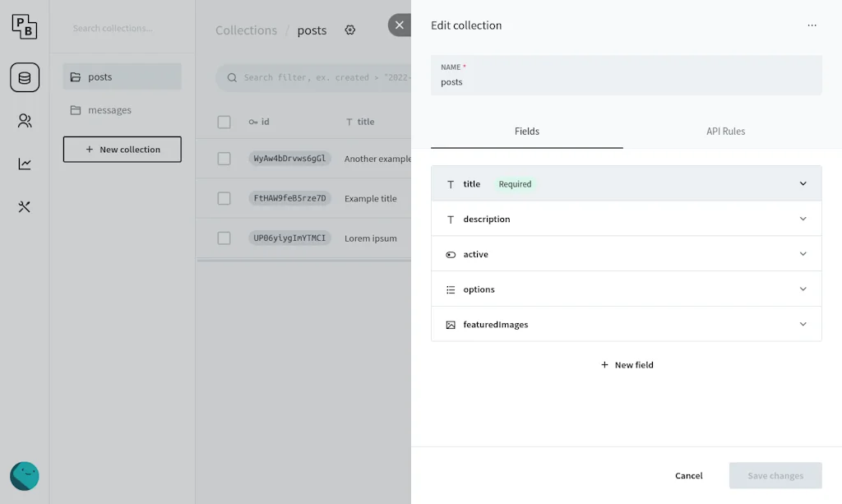Select the checkbox for the Lorem ipsum record

click(x=224, y=238)
